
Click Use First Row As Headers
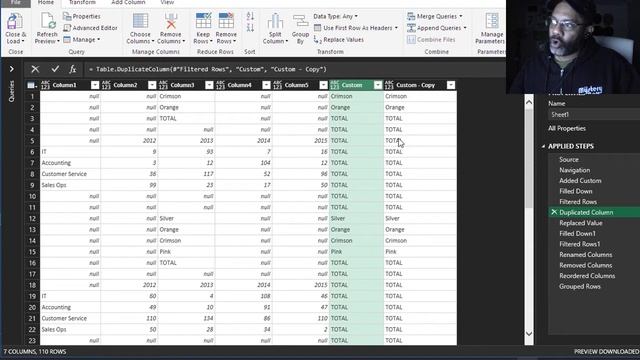[x=356, y=28]
